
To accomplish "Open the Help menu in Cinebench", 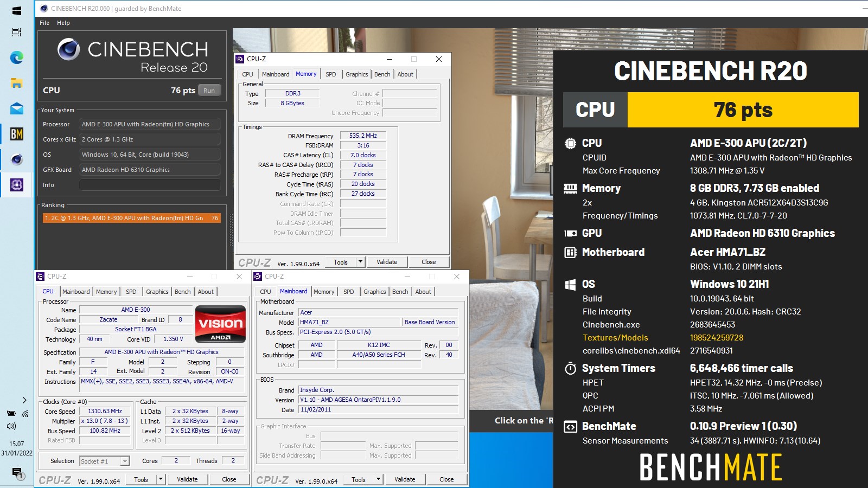I will point(63,23).
